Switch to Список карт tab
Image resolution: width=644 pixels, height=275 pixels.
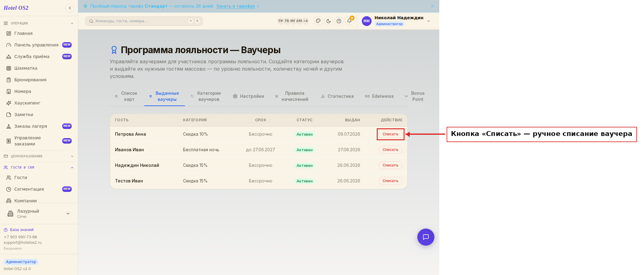pos(126,96)
